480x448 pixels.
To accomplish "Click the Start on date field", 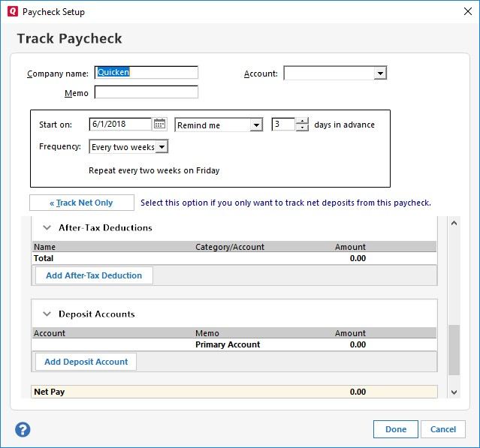I will [x=120, y=125].
